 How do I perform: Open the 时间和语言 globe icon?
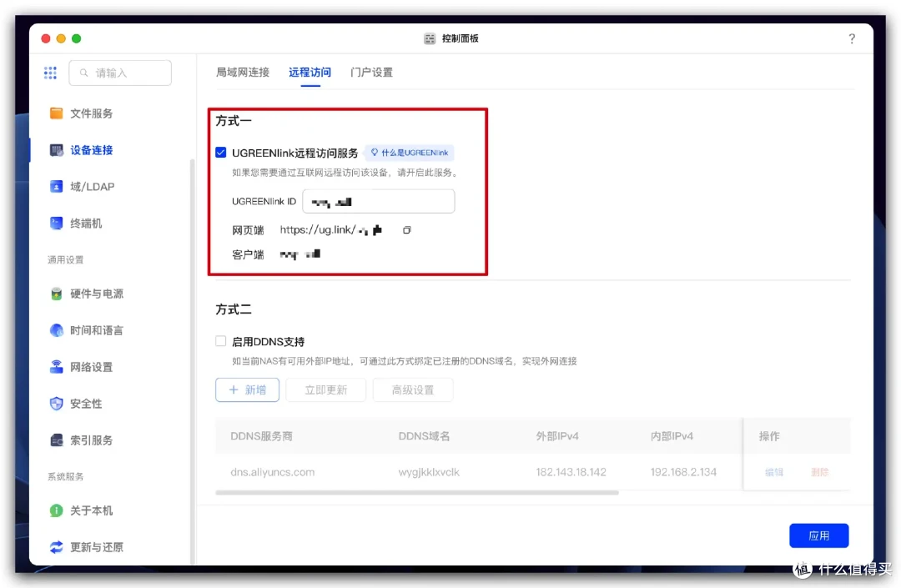click(57, 330)
